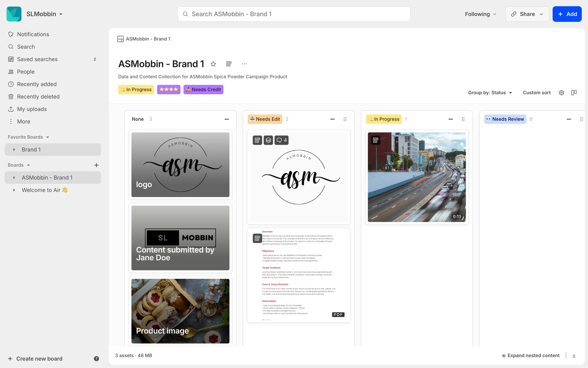Add a new board with plus icon

[x=96, y=165]
